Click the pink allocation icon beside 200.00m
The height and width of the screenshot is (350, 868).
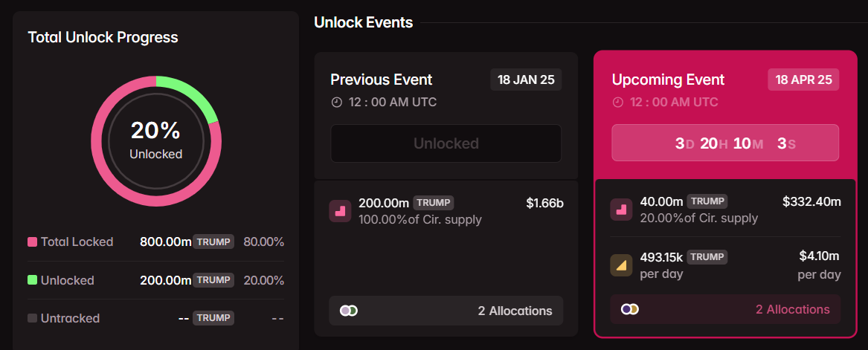click(x=340, y=211)
